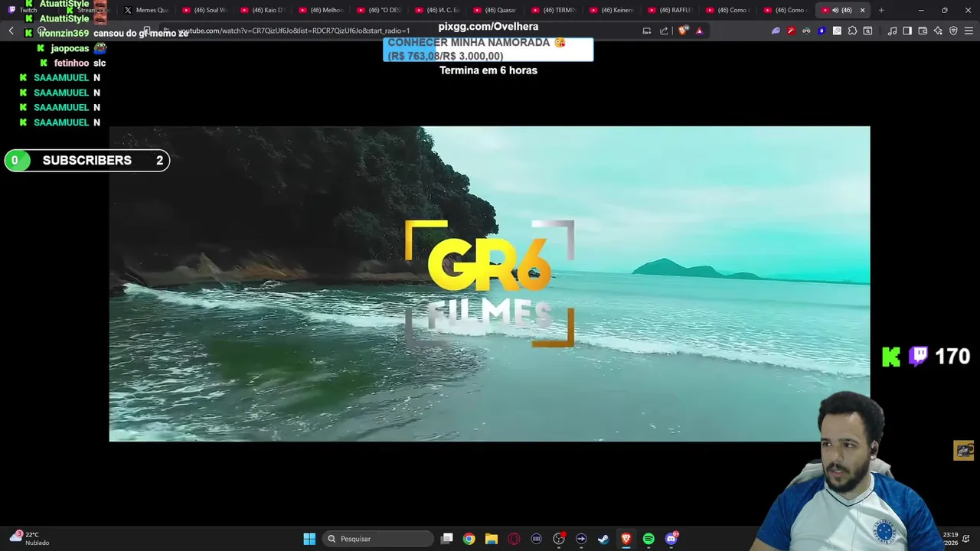The width and height of the screenshot is (980, 551).
Task: Open the weather widget showing 22°C
Action: pyautogui.click(x=29, y=538)
